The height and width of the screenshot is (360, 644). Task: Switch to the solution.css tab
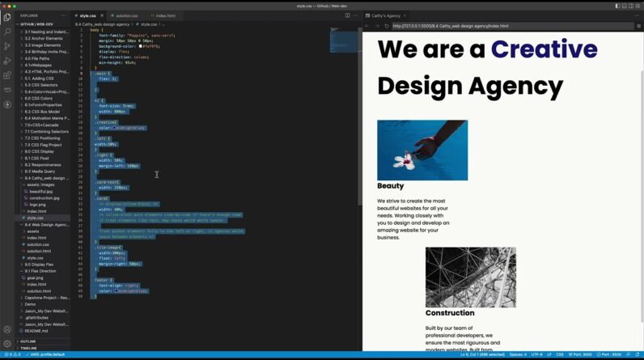125,15
